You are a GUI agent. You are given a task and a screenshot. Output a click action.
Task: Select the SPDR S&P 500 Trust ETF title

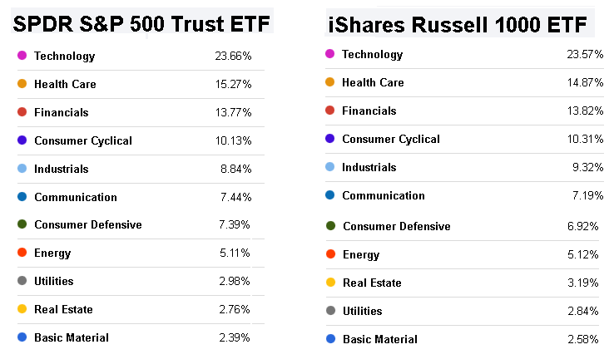click(142, 25)
